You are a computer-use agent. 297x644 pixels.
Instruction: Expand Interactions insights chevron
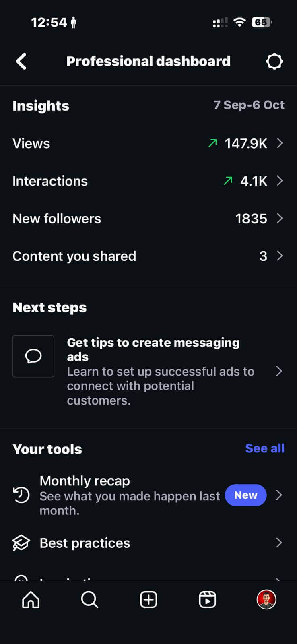click(280, 181)
